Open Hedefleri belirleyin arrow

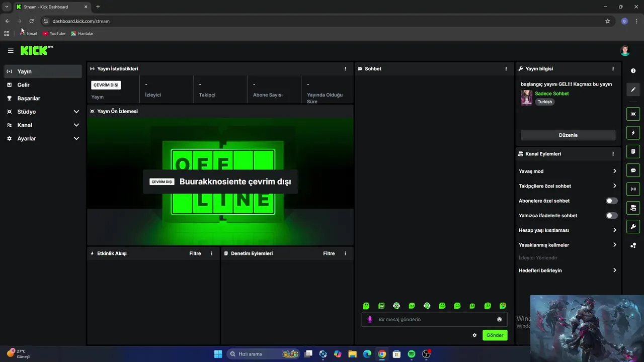(x=614, y=270)
